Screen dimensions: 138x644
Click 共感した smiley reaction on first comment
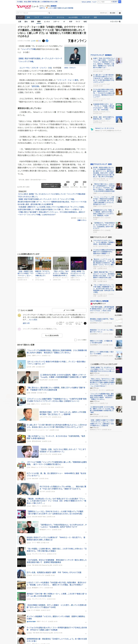[x=58, y=323]
